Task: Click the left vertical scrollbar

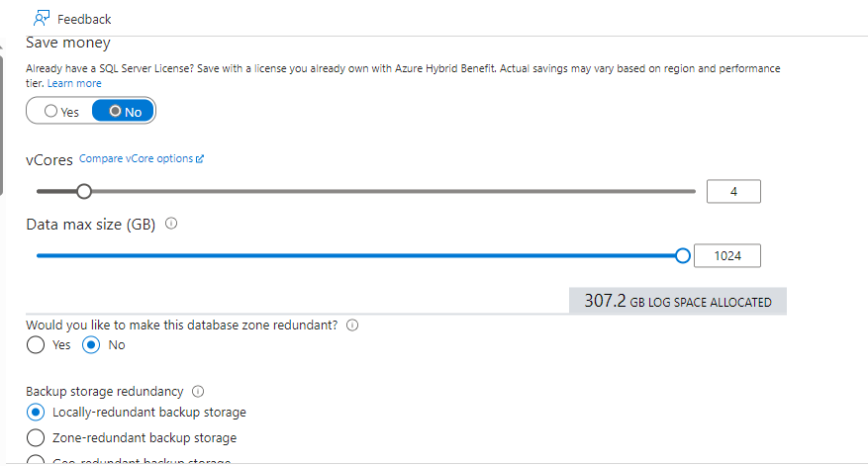Action: pos(2,125)
